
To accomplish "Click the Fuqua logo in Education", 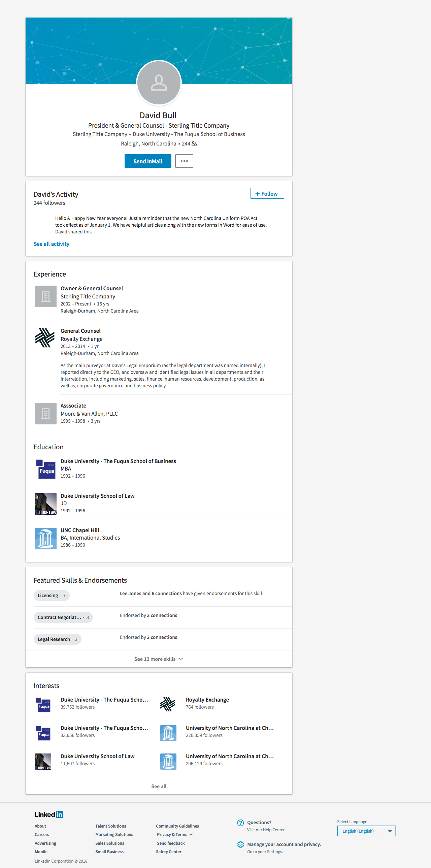I will (46, 469).
